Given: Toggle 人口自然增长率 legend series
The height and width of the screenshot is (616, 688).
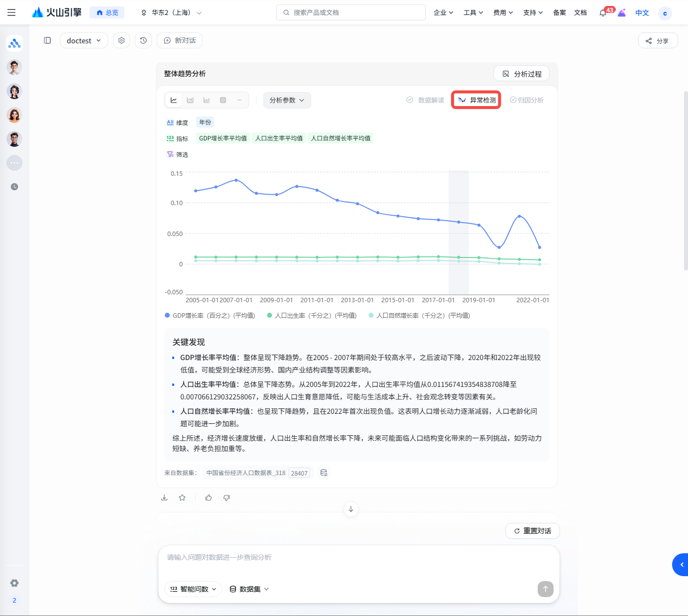Looking at the screenshot, I should [x=420, y=315].
